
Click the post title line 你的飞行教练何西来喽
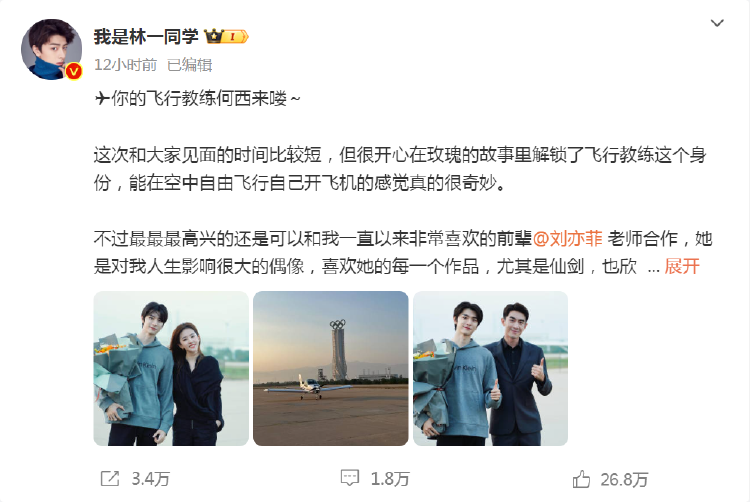pyautogui.click(x=197, y=98)
